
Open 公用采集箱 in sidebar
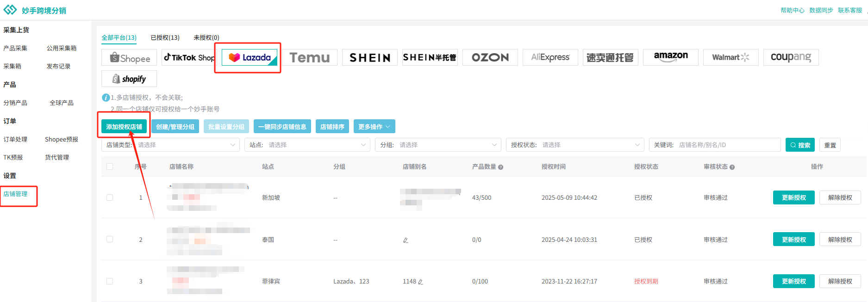pos(62,48)
